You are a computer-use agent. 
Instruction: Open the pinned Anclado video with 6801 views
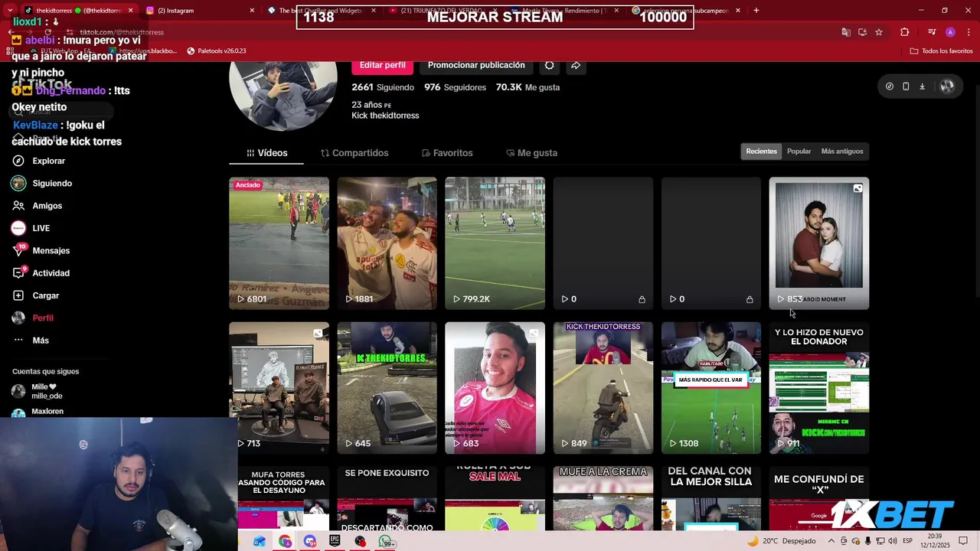(x=279, y=243)
